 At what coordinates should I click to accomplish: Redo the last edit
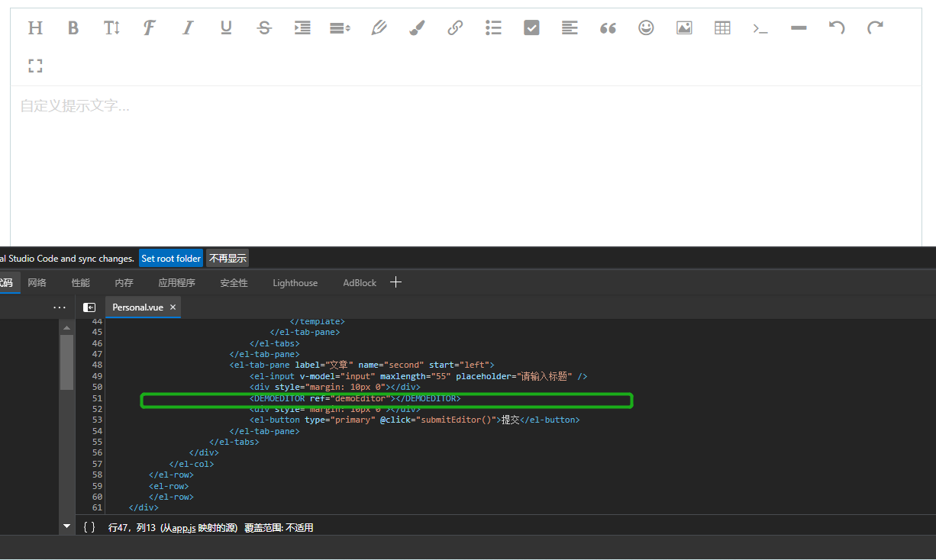[x=875, y=28]
